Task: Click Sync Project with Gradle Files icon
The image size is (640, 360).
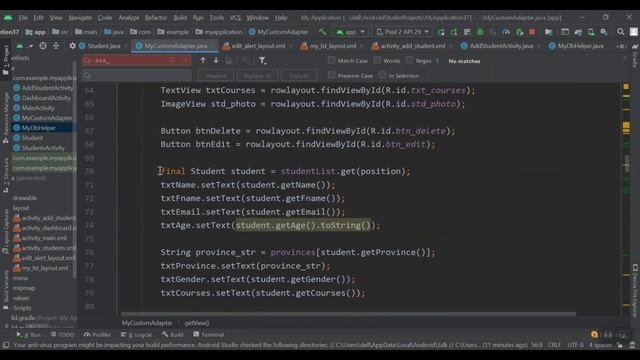Action: point(578,32)
